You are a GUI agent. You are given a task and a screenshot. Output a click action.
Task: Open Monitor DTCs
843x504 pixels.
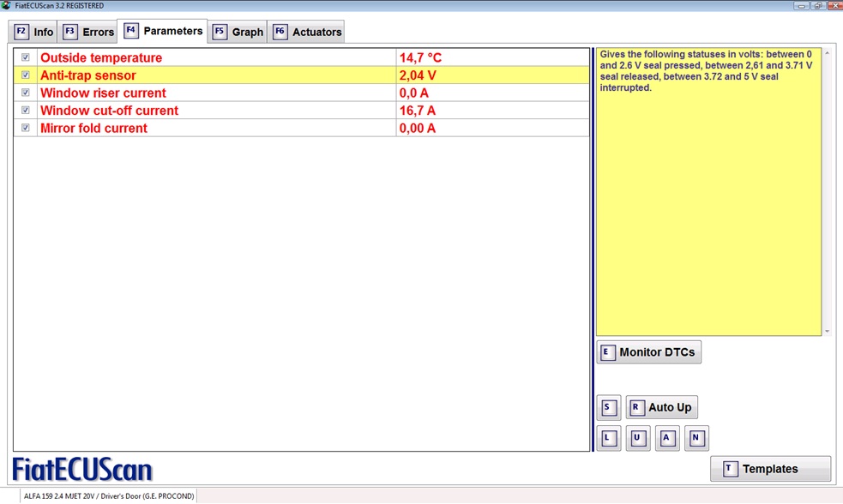648,352
